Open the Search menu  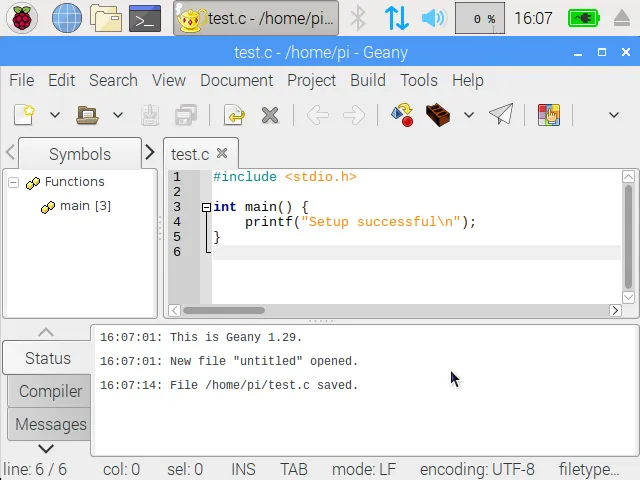[x=113, y=80]
